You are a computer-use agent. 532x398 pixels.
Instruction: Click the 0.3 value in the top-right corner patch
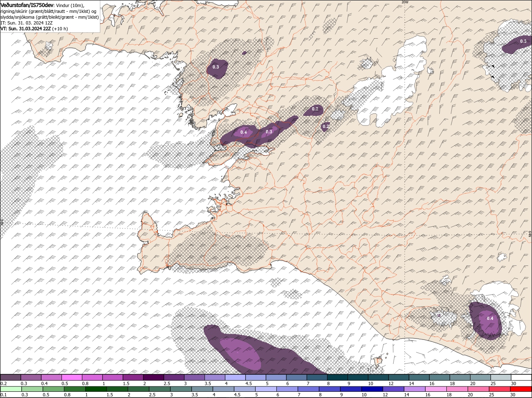[523, 41]
